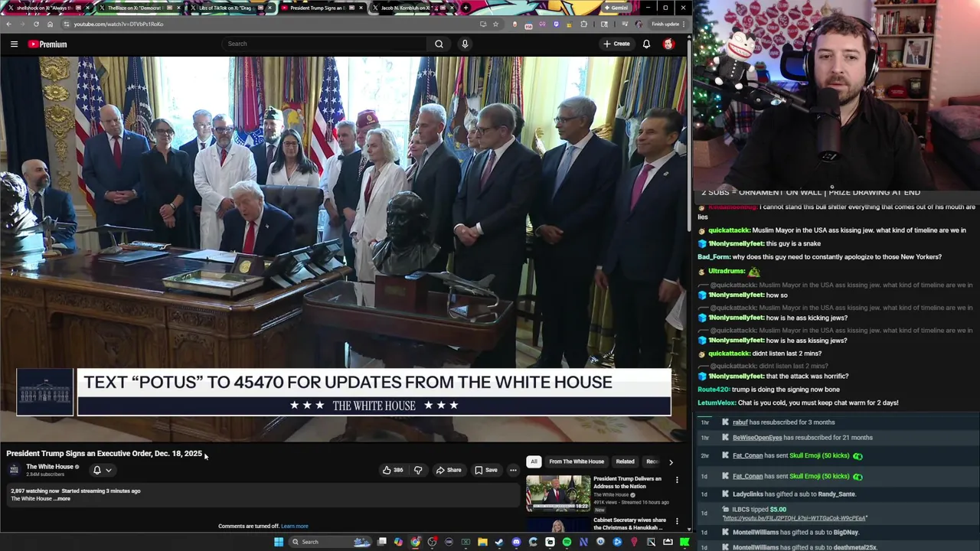Go back using the browser back arrow
980x551 pixels.
coord(8,24)
